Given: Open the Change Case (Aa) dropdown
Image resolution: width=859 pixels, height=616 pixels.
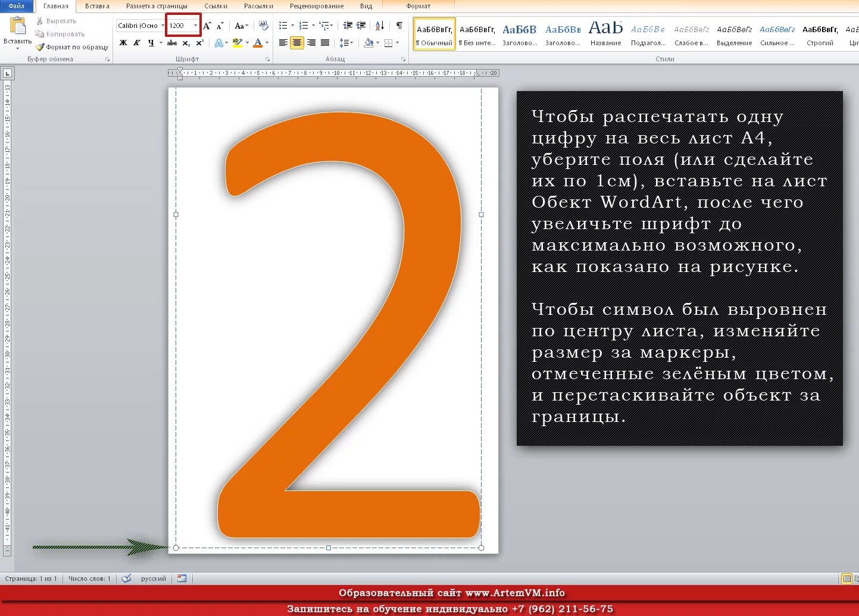Looking at the screenshot, I should [x=241, y=26].
